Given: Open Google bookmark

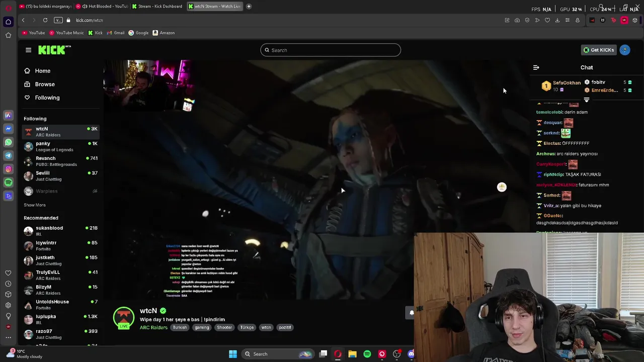Looking at the screenshot, I should pos(138,33).
